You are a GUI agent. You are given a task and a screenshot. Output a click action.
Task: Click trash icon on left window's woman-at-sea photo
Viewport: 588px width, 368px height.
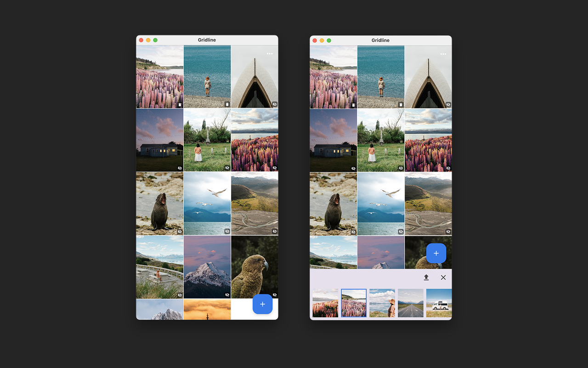pyautogui.click(x=227, y=104)
